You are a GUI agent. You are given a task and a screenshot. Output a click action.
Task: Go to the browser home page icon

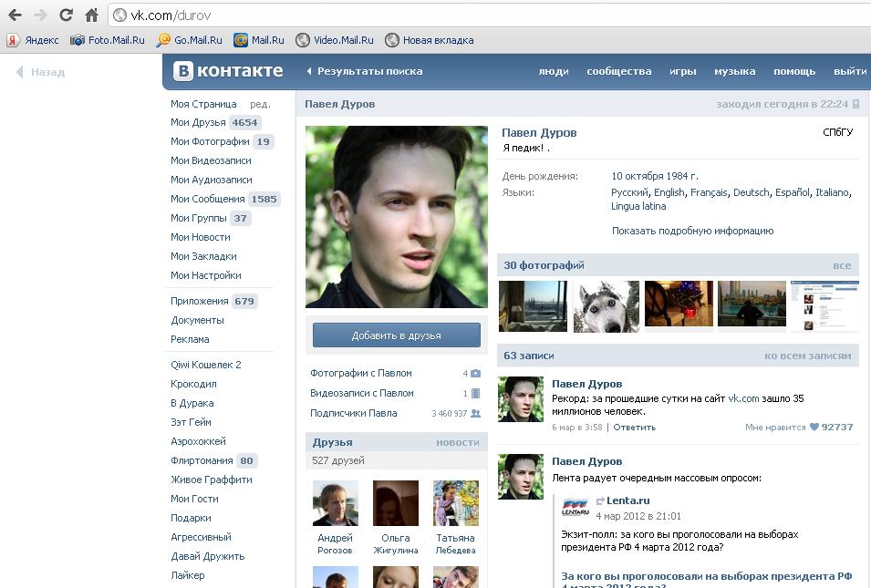click(x=91, y=15)
